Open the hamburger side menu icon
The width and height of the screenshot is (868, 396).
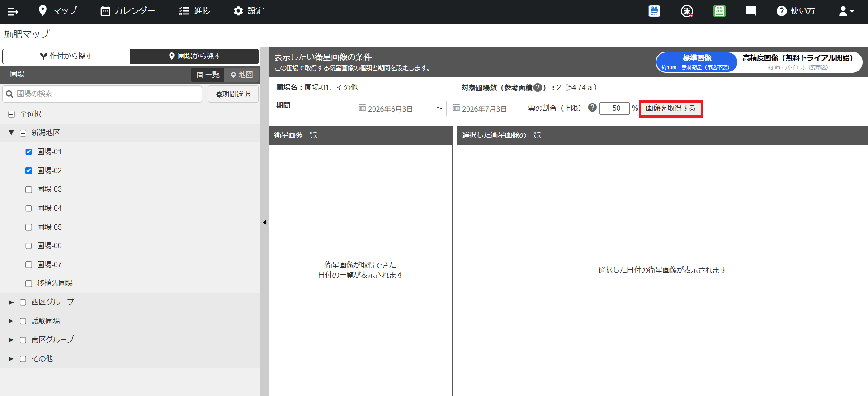pos(13,11)
